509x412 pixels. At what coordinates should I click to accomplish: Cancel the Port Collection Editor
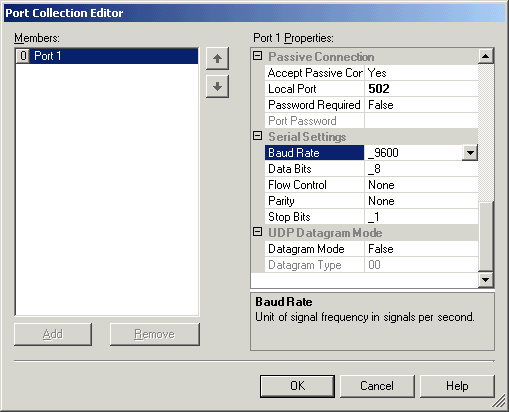click(377, 386)
